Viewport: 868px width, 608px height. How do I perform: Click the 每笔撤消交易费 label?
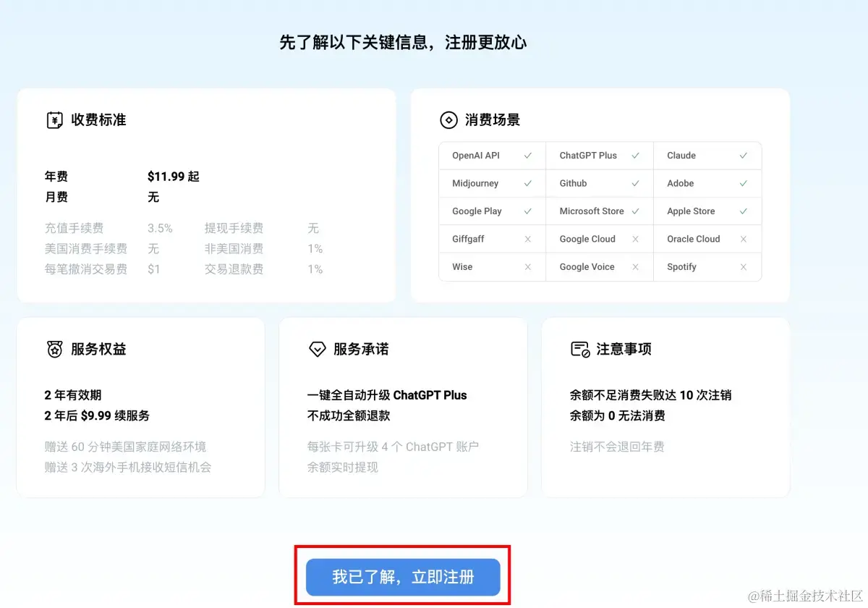[86, 269]
